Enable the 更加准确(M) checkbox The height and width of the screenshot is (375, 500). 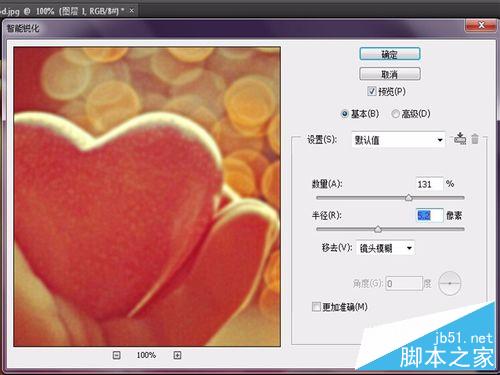click(x=316, y=307)
